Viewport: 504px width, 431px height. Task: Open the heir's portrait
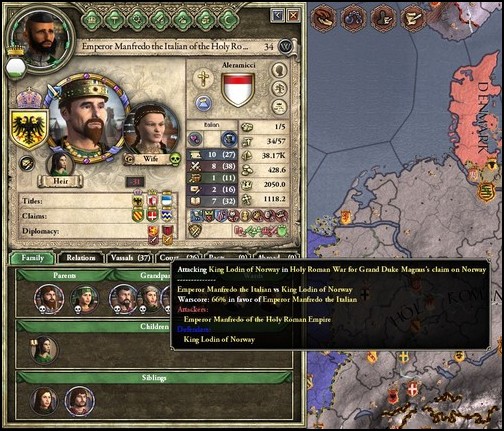pyautogui.click(x=60, y=164)
